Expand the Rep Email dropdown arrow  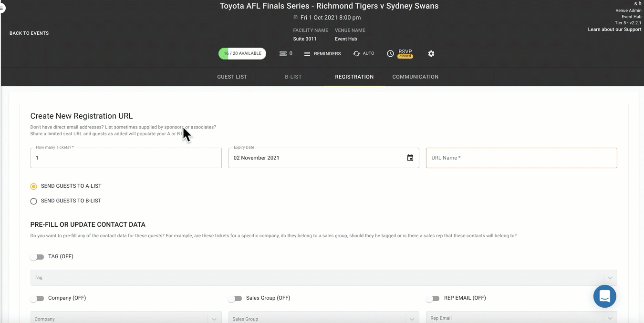pyautogui.click(x=610, y=318)
